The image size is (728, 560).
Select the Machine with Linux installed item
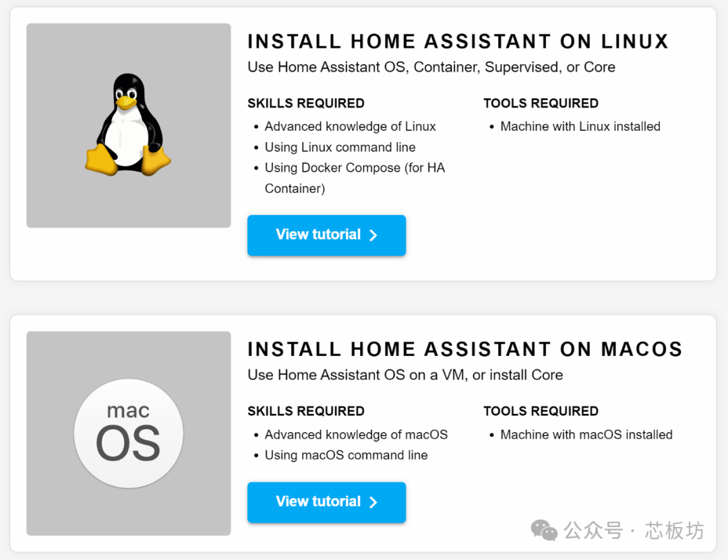580,126
